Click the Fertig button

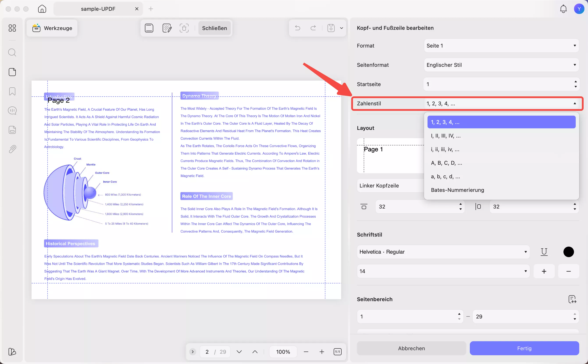click(524, 348)
